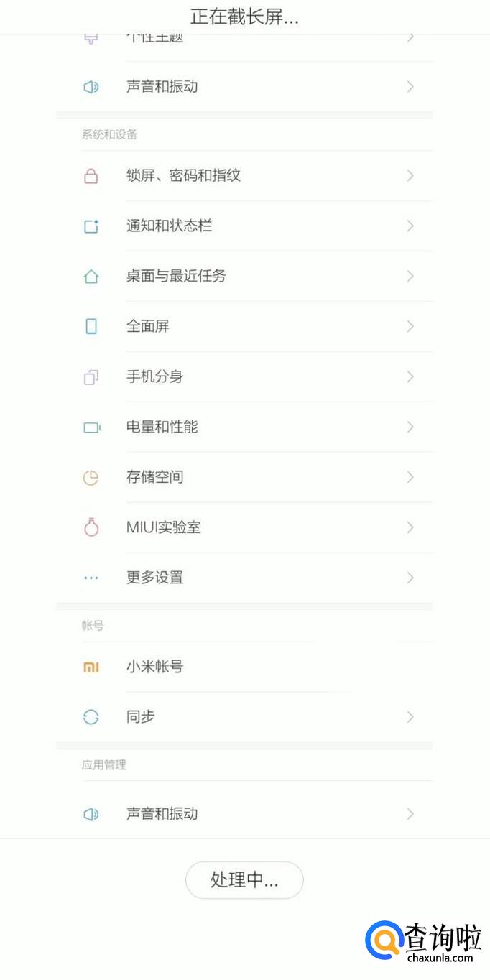
Task: Tap the circular sync arrows icon
Action: pyautogui.click(x=91, y=717)
